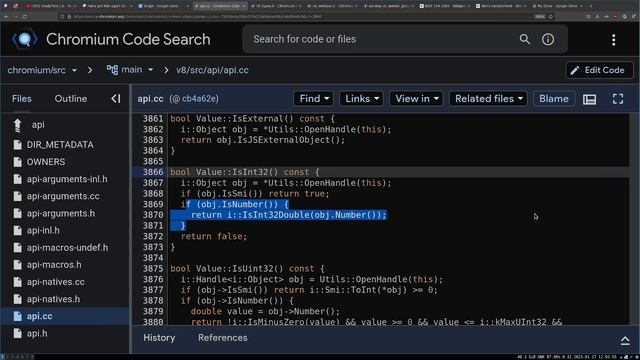
Task: Open api-natives.cc in file list
Action: [x=56, y=282]
